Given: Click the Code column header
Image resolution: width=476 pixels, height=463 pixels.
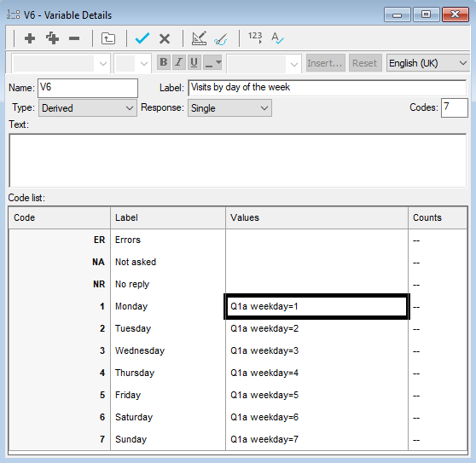Looking at the screenshot, I should (60, 217).
